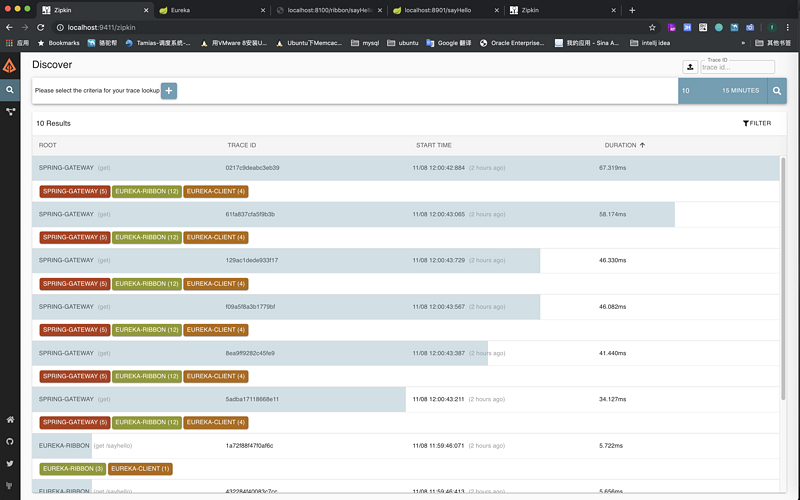Switch to the localhost:8100/ribbon/sayHello tab
Image resolution: width=800 pixels, height=500 pixels.
pyautogui.click(x=328, y=10)
